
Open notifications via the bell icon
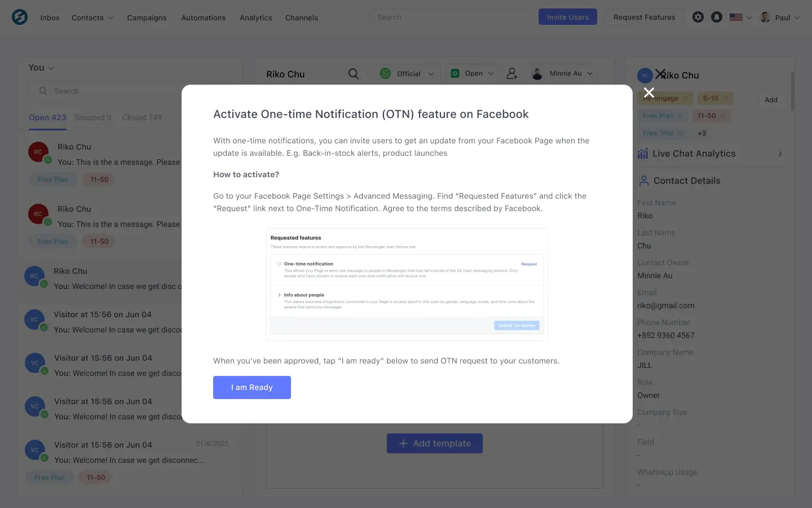click(x=716, y=17)
